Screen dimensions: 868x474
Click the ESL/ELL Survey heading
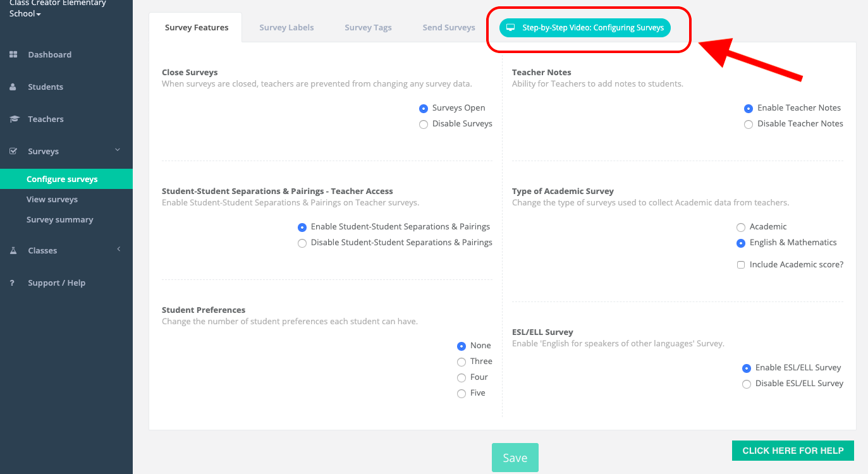pos(542,332)
